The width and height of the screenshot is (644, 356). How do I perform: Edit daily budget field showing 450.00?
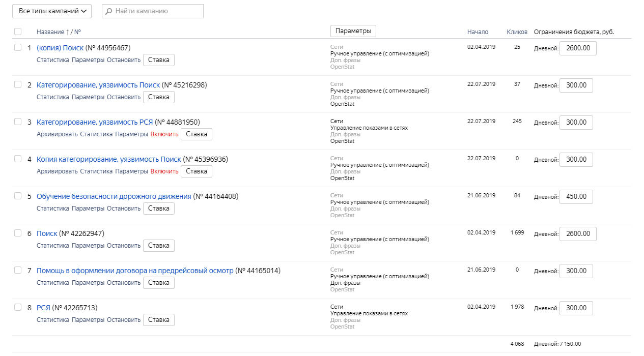pyautogui.click(x=576, y=196)
